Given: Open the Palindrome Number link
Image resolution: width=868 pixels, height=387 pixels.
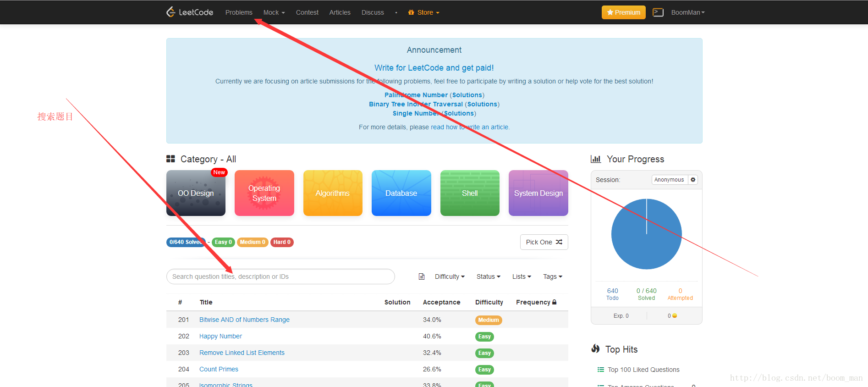Looking at the screenshot, I should [416, 95].
